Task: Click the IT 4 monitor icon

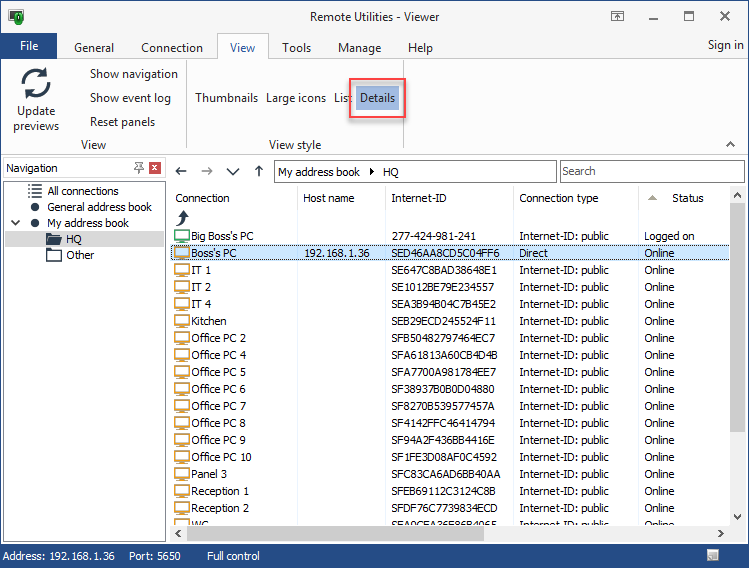Action: pyautogui.click(x=182, y=304)
